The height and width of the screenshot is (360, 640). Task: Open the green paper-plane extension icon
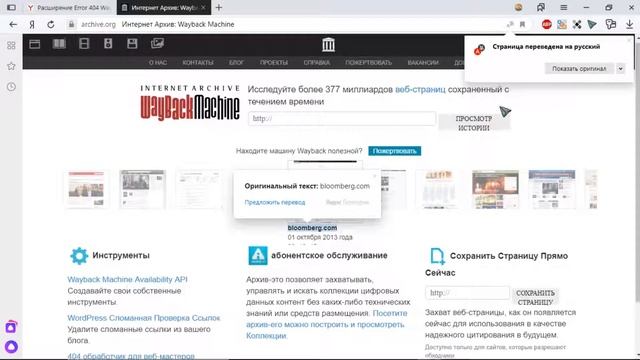[592, 24]
